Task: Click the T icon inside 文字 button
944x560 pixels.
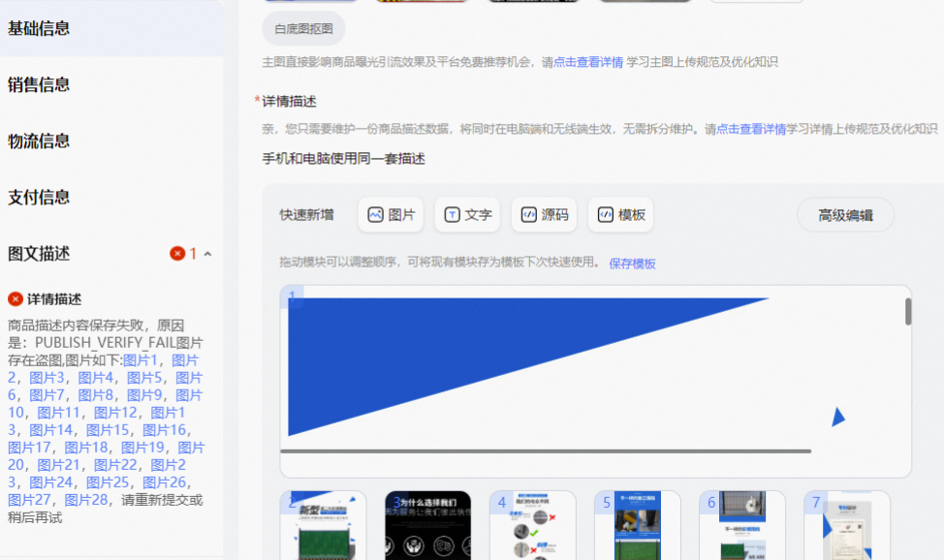Action: tap(453, 215)
